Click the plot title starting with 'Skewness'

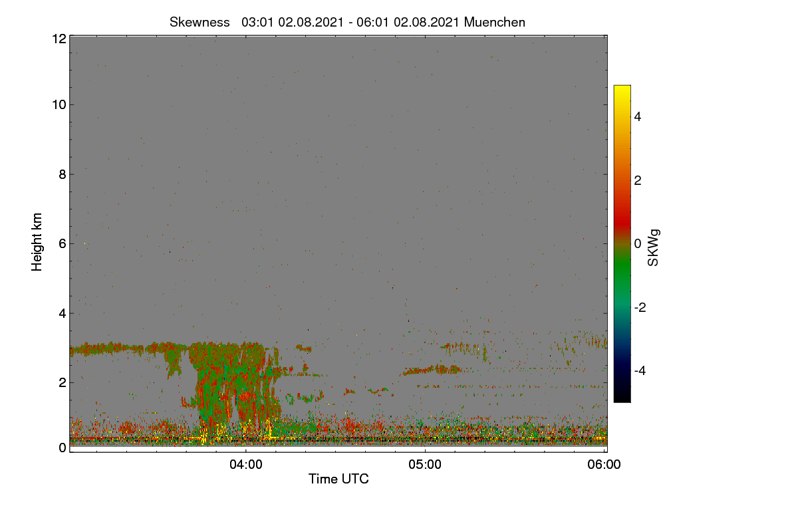[347, 22]
